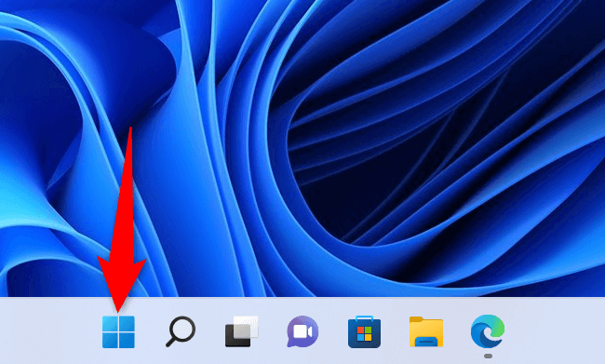The height and width of the screenshot is (364, 605).
Task: Switch to the Microsoft Edge browser
Action: click(488, 330)
